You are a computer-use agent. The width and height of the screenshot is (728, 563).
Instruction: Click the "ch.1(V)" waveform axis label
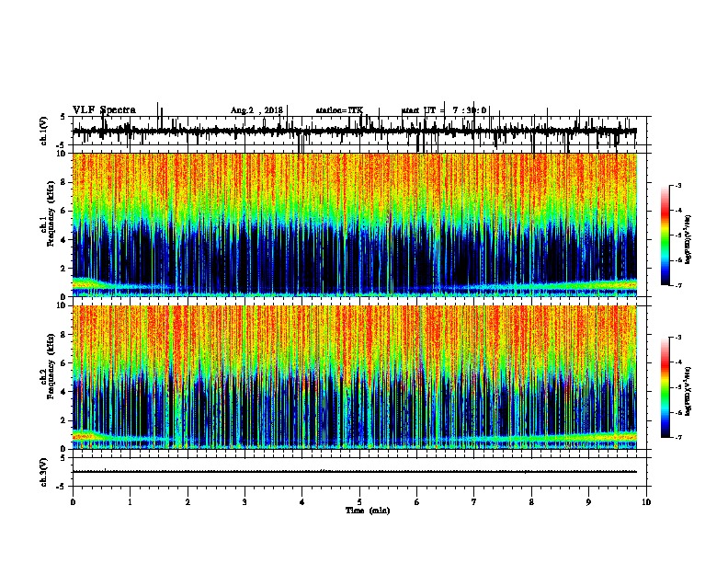[44, 131]
